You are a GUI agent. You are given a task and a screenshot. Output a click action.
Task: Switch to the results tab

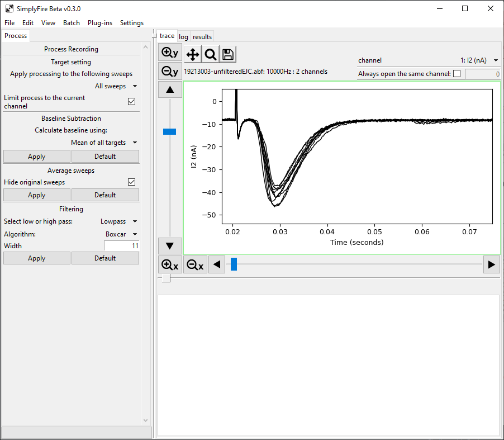click(x=202, y=37)
